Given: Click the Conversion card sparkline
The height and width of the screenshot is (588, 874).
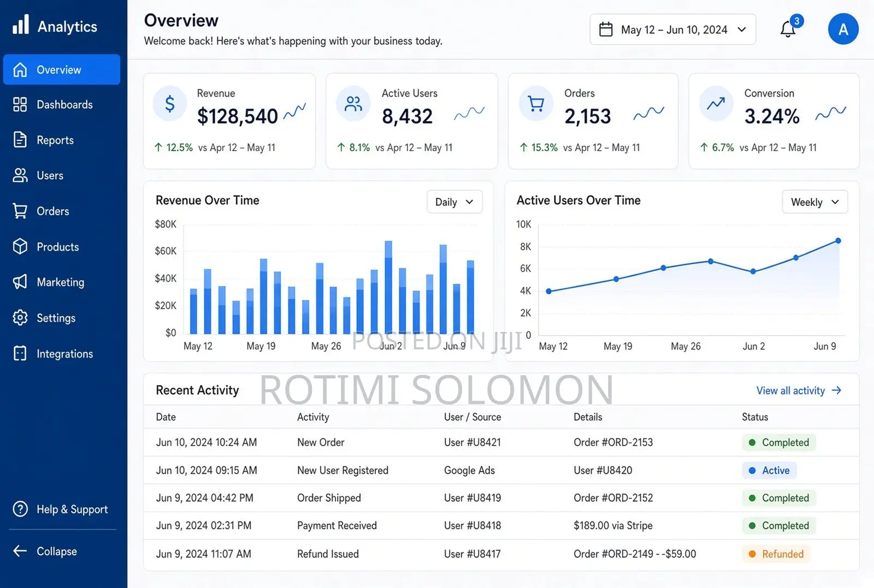Looking at the screenshot, I should pyautogui.click(x=831, y=113).
